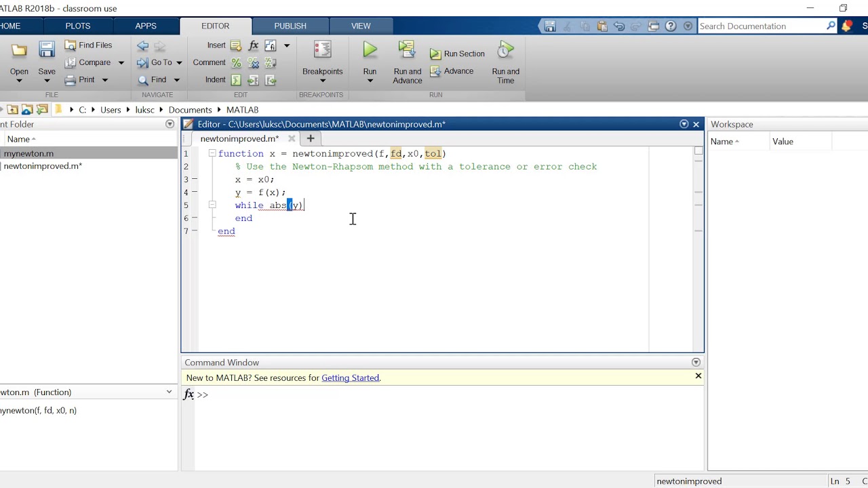This screenshot has height=488, width=868.
Task: Click the fx function browser icon
Action: (x=254, y=45)
